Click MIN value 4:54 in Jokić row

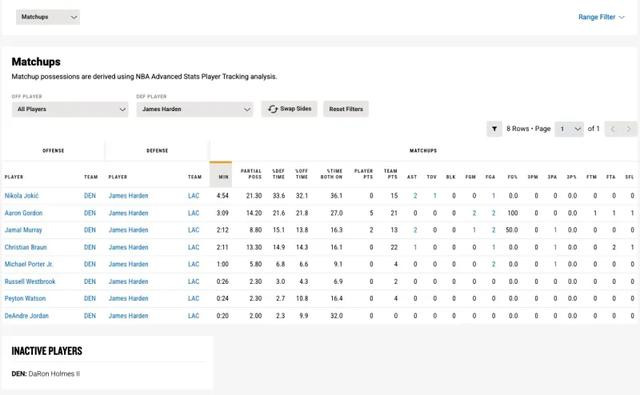[x=222, y=196]
